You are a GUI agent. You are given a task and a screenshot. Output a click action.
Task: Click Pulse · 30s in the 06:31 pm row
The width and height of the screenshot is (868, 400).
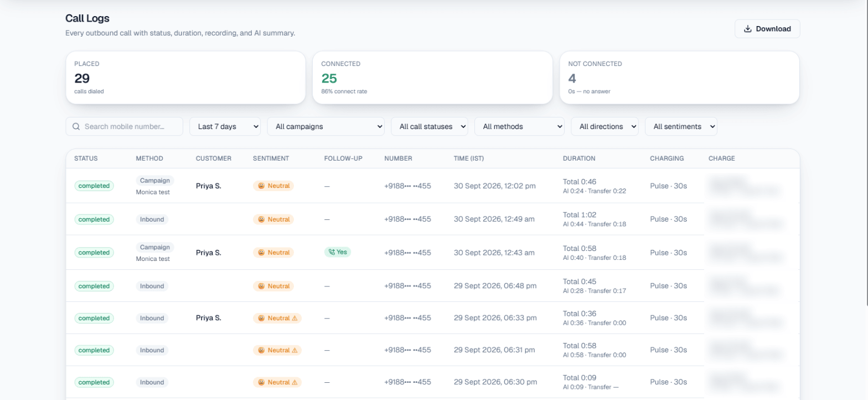coord(668,350)
